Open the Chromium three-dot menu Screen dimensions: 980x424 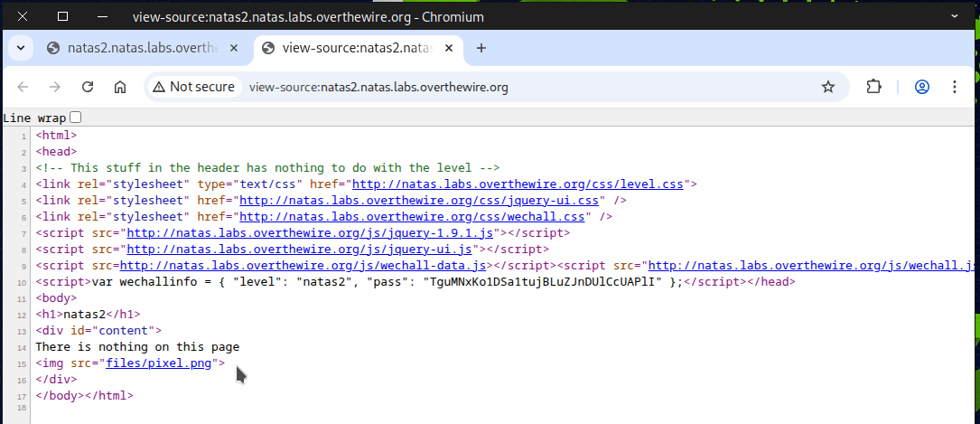point(955,87)
